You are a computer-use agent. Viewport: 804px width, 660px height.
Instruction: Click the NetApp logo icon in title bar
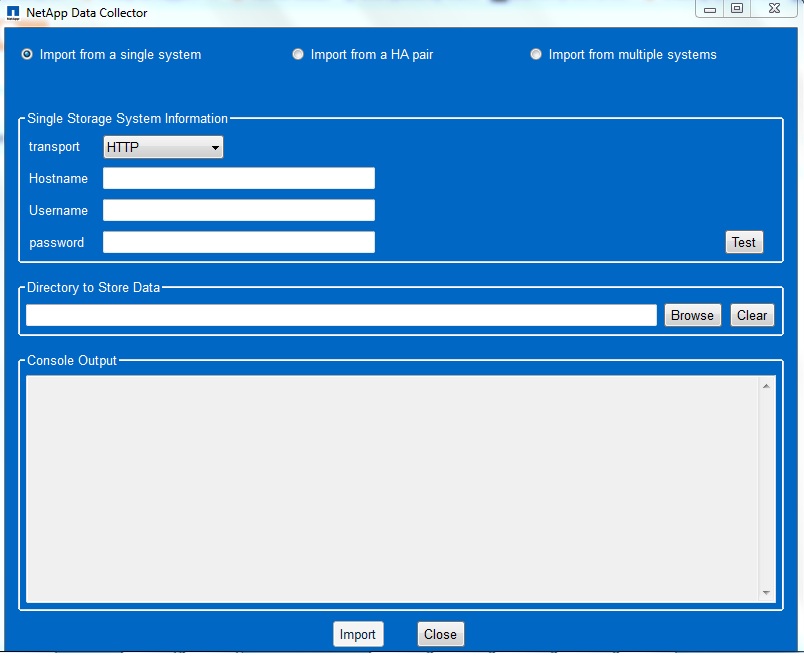[x=13, y=13]
